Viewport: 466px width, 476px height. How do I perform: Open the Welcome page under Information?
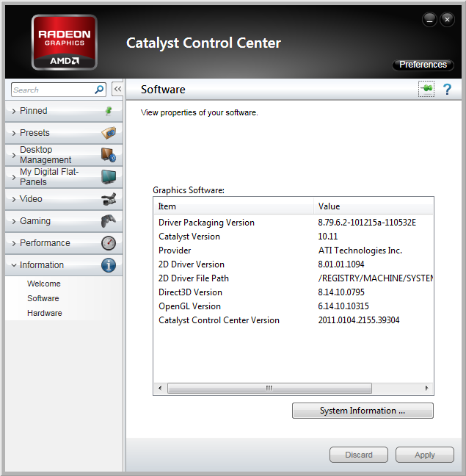pos(43,284)
